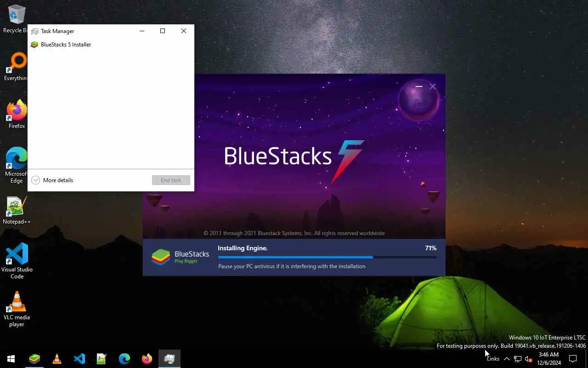Launch Firefox from the desktop icon
588x368 pixels.
[x=17, y=114]
